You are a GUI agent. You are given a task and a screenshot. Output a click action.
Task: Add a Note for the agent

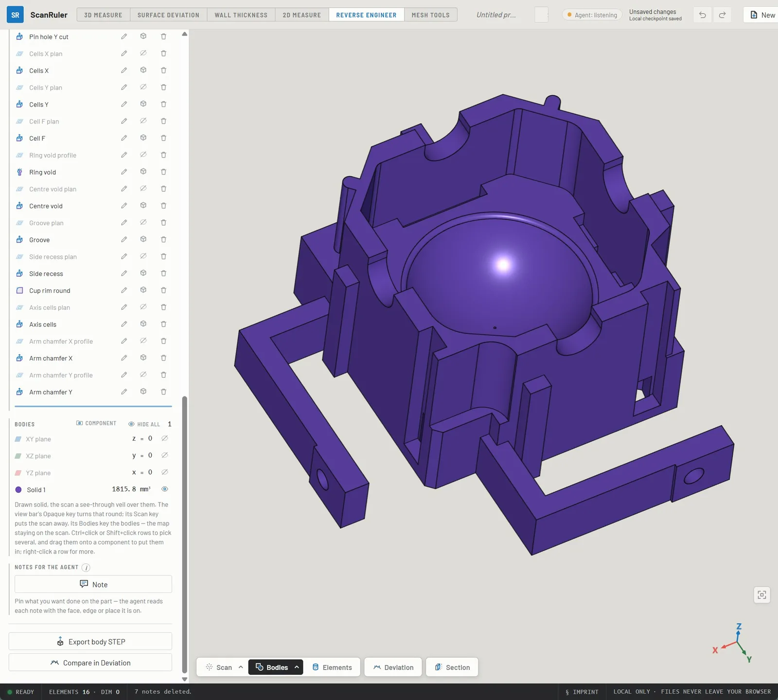click(93, 584)
